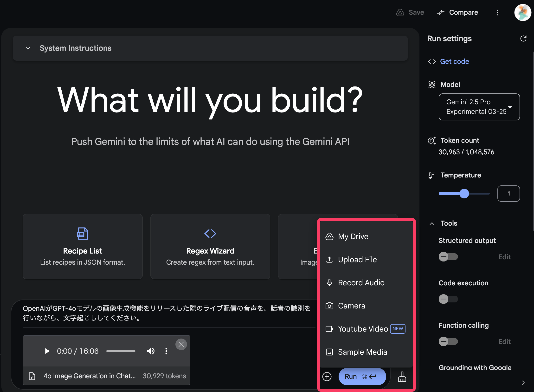Collapse the Tools section chevron
Viewport: 534px width, 392px height.
point(432,223)
